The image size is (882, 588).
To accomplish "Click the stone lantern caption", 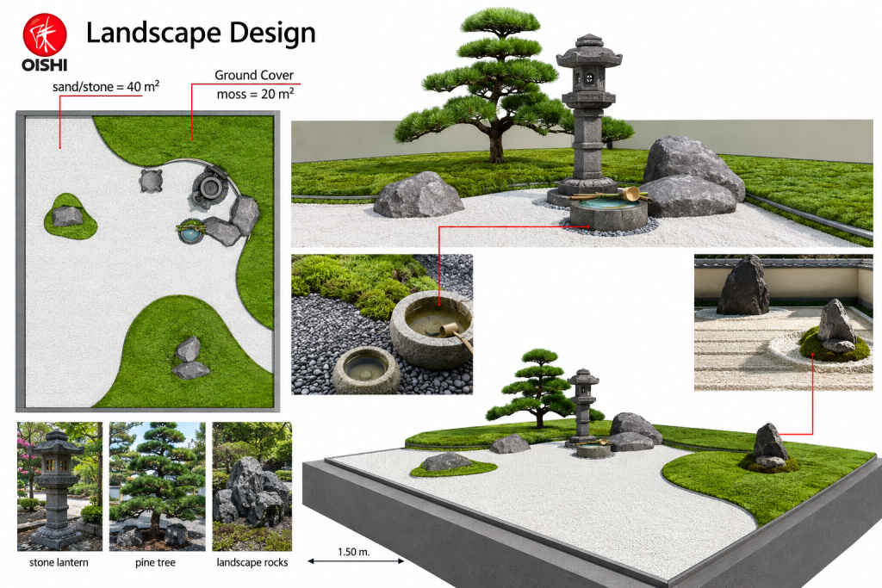I will pyautogui.click(x=59, y=562).
